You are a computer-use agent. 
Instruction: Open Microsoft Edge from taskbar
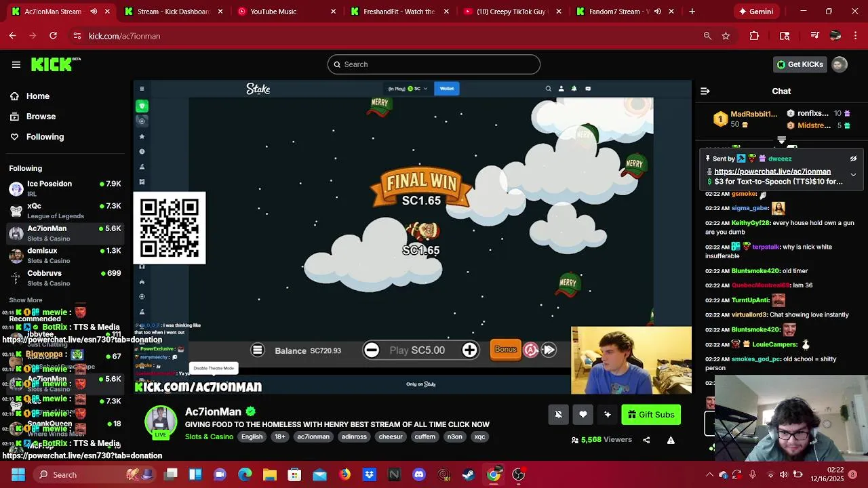click(x=245, y=474)
